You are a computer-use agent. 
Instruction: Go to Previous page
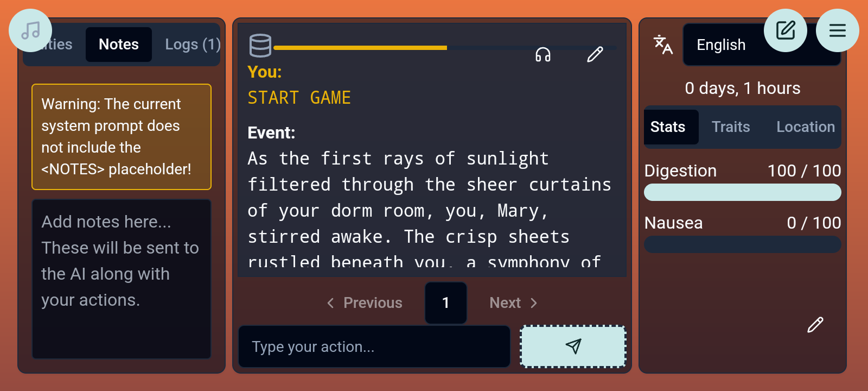(x=365, y=303)
